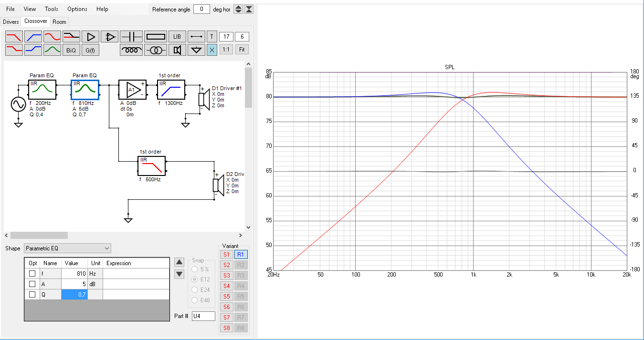The height and width of the screenshot is (340, 644).
Task: Add a high-pass filter block
Action: coord(33,37)
